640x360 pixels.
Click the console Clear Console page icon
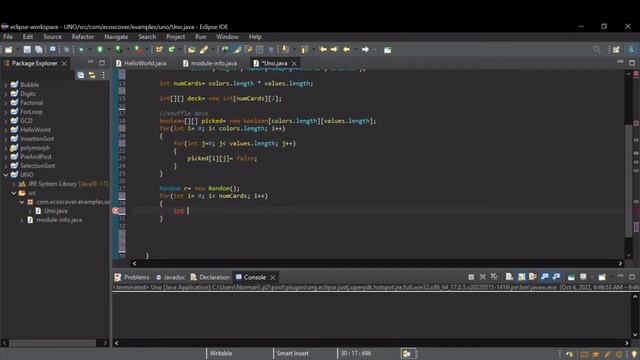[509, 277]
